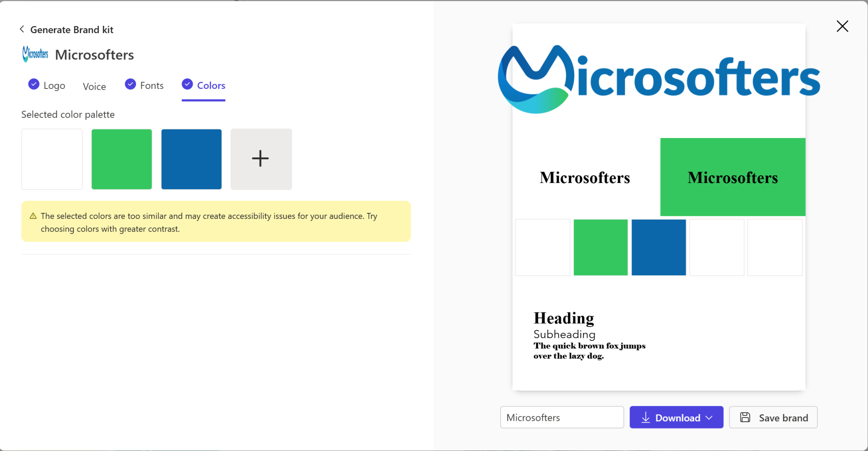Toggle the checkmark next to Logo
This screenshot has width=868, height=451.
pyautogui.click(x=33, y=84)
